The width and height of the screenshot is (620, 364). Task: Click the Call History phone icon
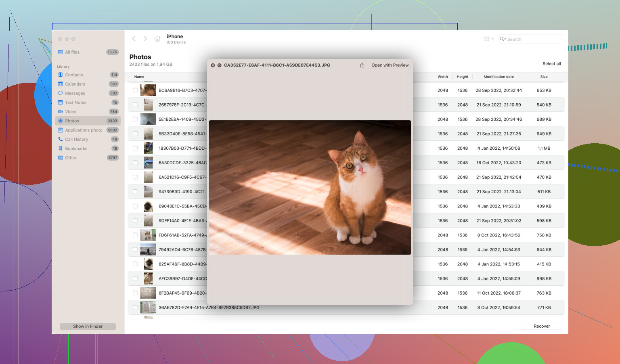61,139
